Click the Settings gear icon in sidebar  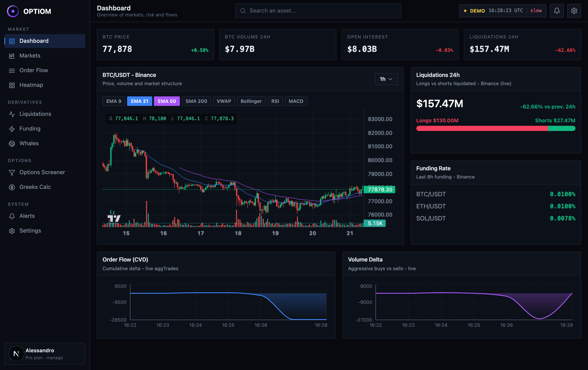click(x=12, y=231)
